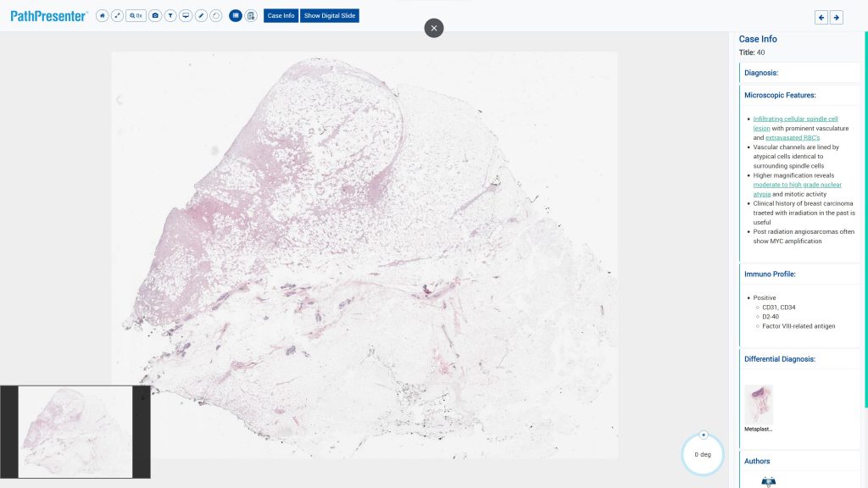Click the 'Factor VIII-related antigen' entry
The width and height of the screenshot is (868, 488).
(x=798, y=326)
